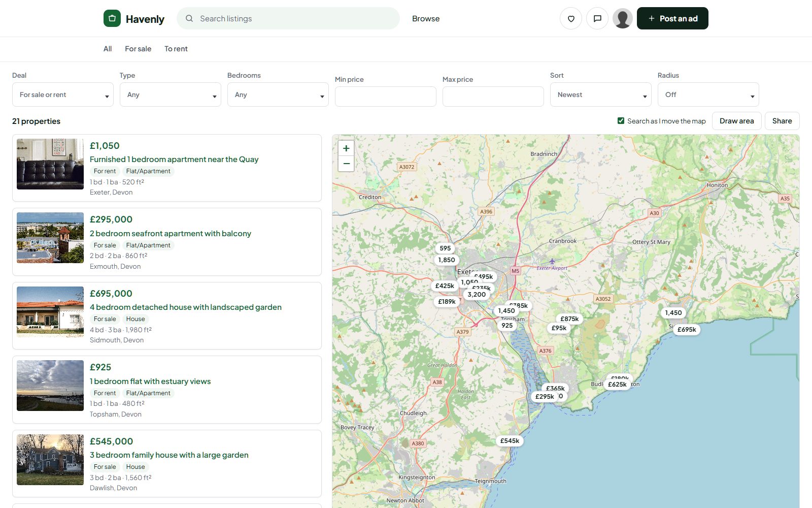The image size is (812, 508).
Task: Click the Share button
Action: tap(782, 121)
